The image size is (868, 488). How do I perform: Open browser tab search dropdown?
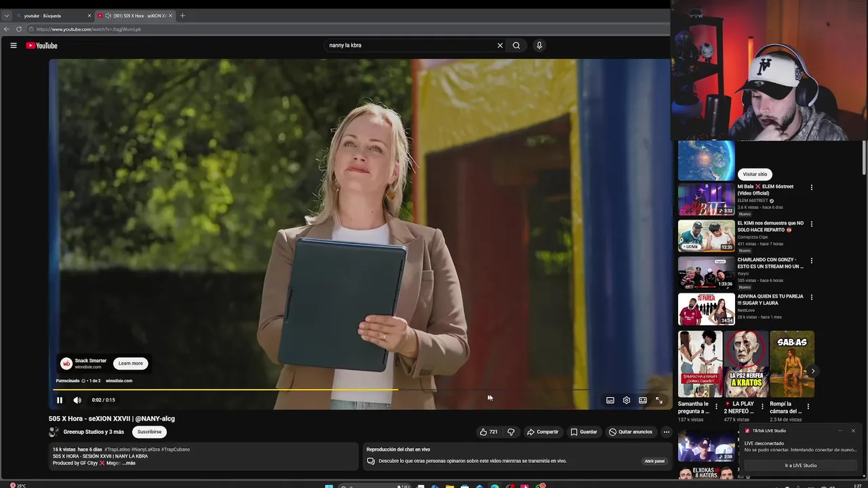coord(7,16)
